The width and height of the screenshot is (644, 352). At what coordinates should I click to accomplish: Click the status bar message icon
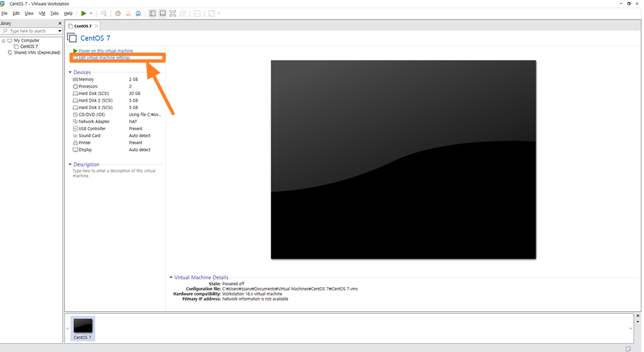click(x=628, y=349)
